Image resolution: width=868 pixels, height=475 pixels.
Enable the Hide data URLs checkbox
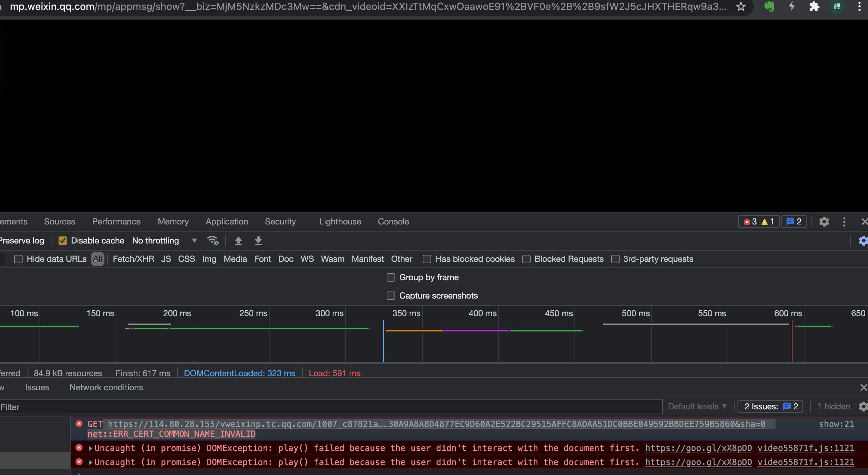18,259
